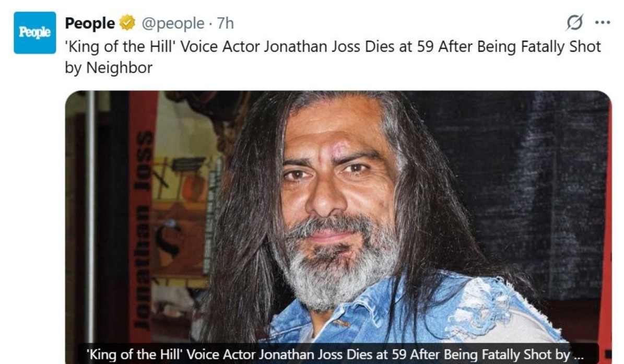Open the 7h timestamp permalink
The height and width of the screenshot is (364, 624).
click(x=225, y=23)
